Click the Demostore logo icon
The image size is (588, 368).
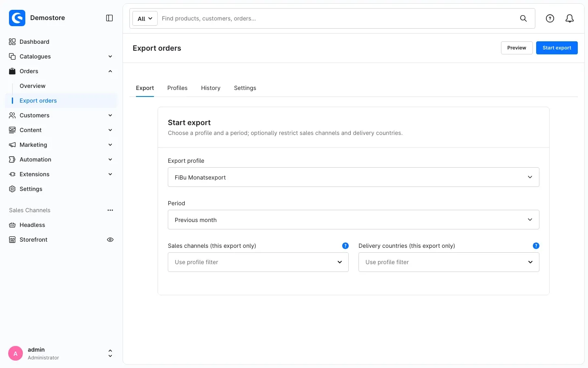(17, 18)
